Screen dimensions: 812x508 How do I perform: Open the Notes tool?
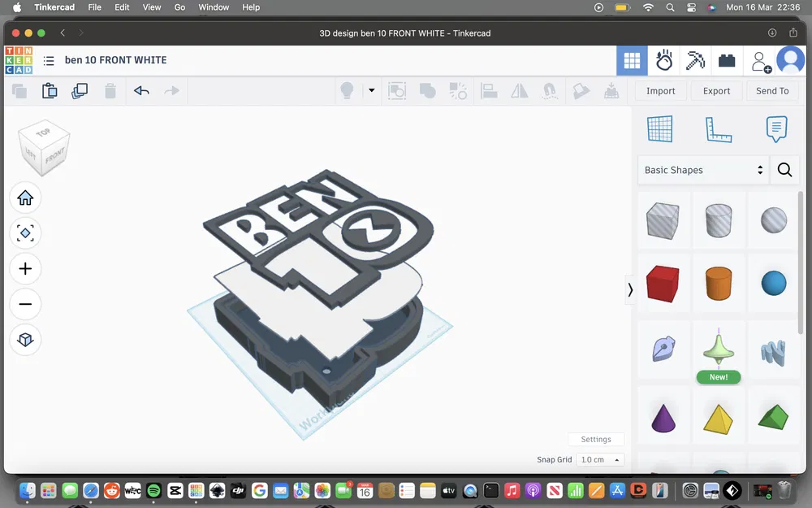pyautogui.click(x=776, y=128)
